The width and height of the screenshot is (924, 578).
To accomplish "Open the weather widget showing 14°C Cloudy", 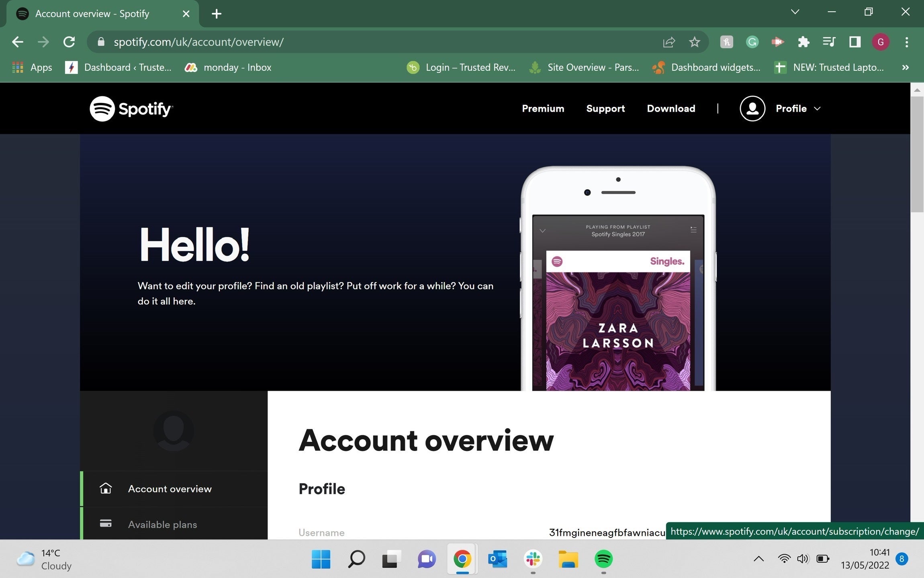I will [44, 559].
